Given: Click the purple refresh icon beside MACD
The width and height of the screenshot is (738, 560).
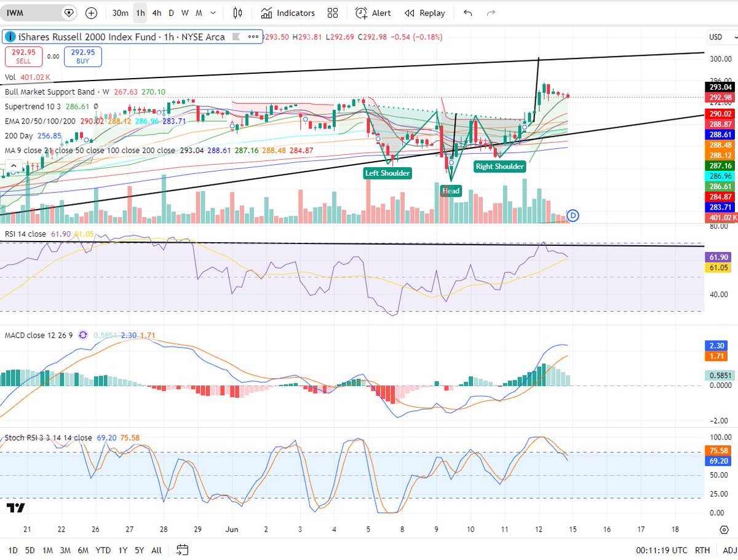Looking at the screenshot, I should 84,335.
